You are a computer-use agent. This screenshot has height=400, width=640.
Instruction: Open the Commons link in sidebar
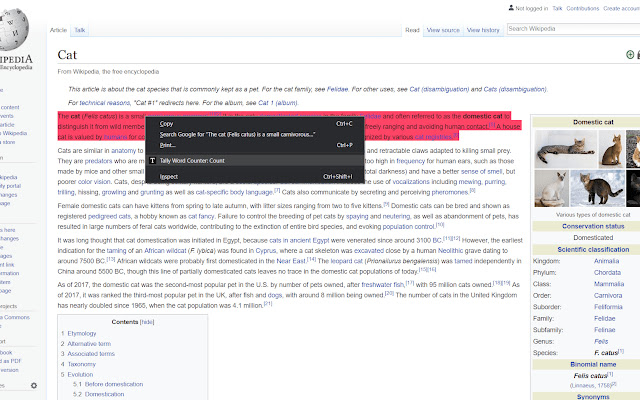pyautogui.click(x=15, y=317)
